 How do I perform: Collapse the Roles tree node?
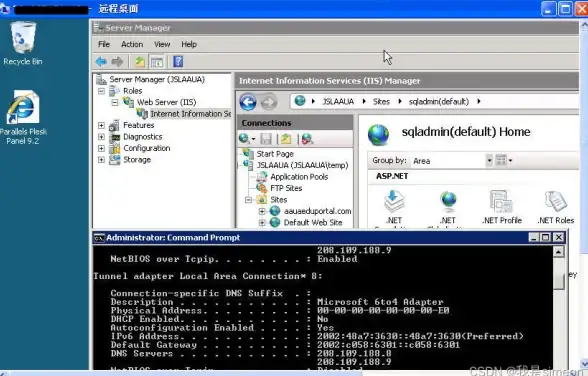(101, 91)
